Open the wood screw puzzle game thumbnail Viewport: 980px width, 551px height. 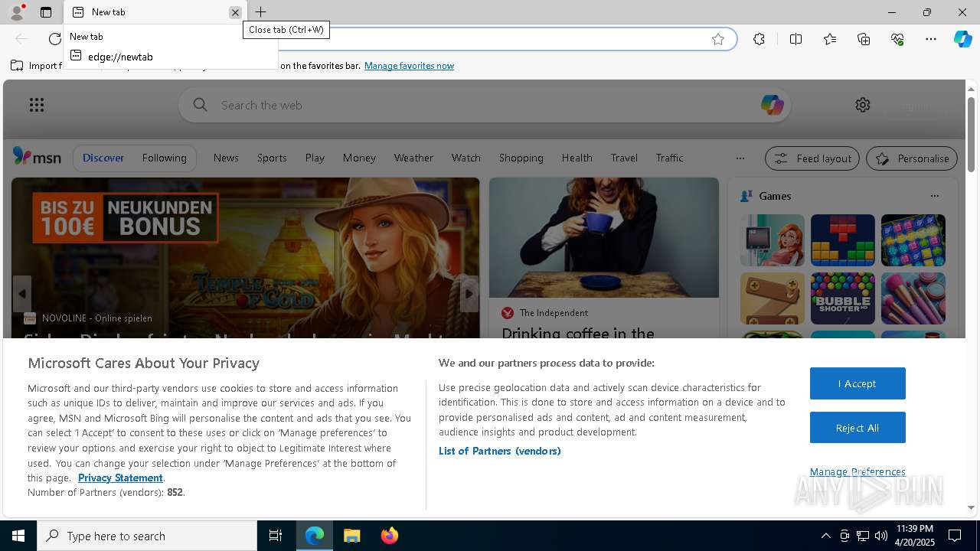click(x=772, y=298)
